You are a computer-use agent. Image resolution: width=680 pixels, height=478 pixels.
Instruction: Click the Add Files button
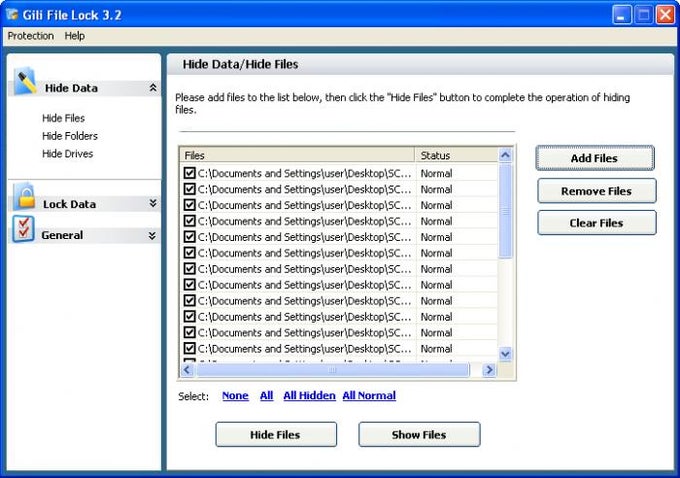tap(595, 158)
